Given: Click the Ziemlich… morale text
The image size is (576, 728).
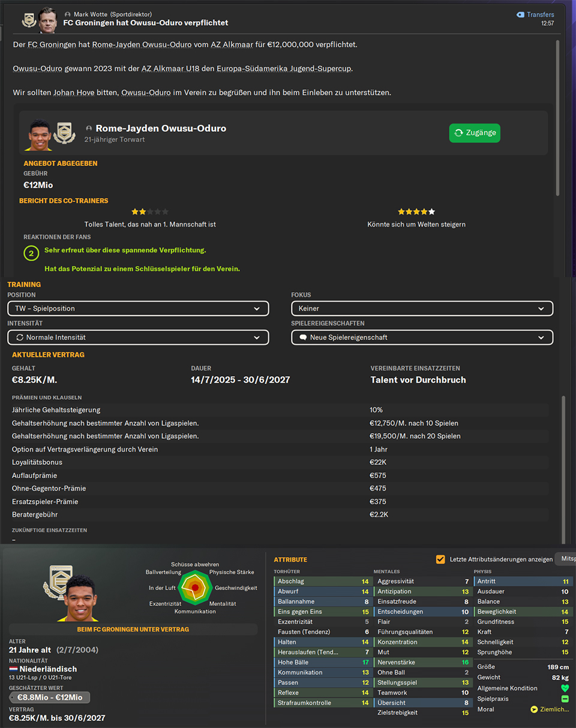Looking at the screenshot, I should pos(554,709).
